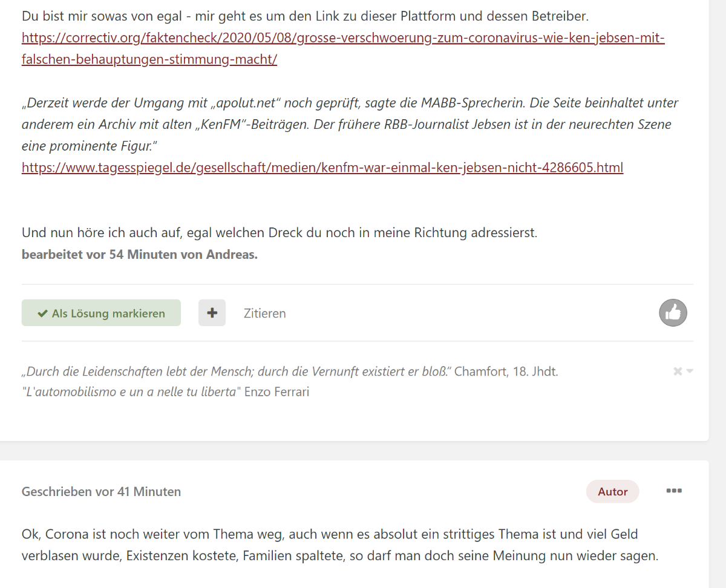Click Zitieren to quote this post
Viewport: 726px width, 588px height.
(264, 313)
